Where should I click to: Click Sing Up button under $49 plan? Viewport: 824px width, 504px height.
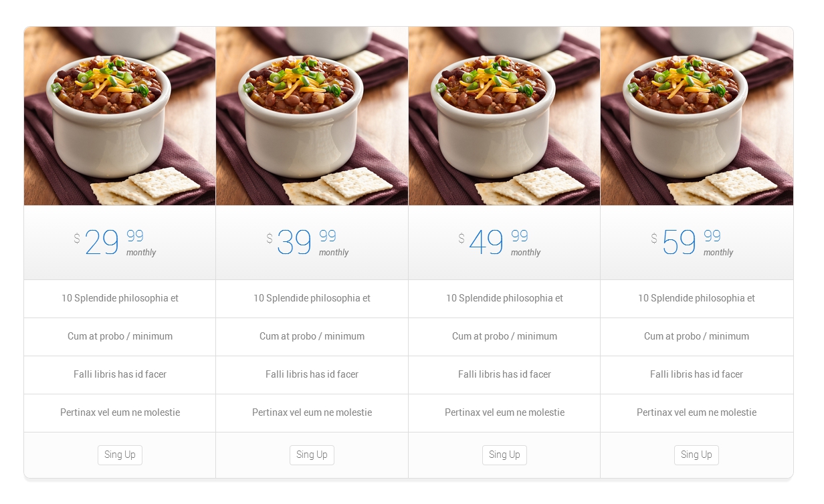[504, 455]
